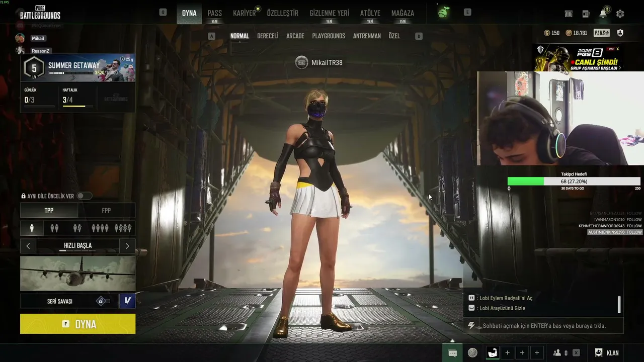Switch perspective to TPP
The height and width of the screenshot is (362, 644).
pos(49,211)
